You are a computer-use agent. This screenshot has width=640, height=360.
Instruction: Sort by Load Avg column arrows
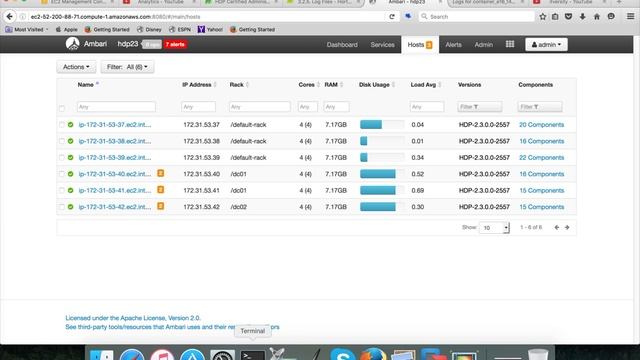[x=440, y=85]
